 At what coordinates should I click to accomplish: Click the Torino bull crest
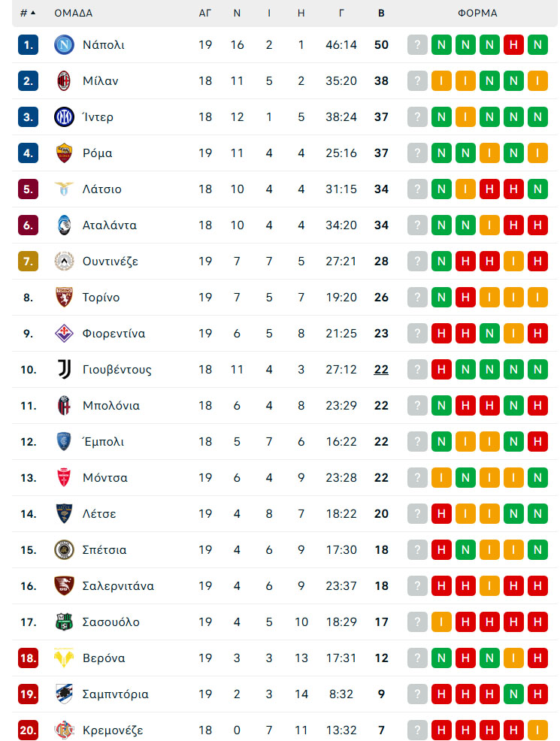pyautogui.click(x=64, y=298)
